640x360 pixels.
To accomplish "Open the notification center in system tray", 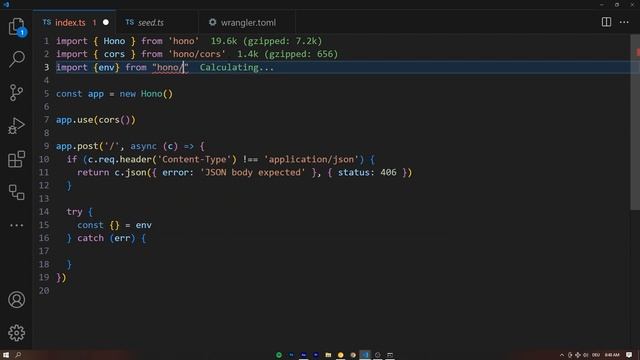I will [x=629, y=355].
